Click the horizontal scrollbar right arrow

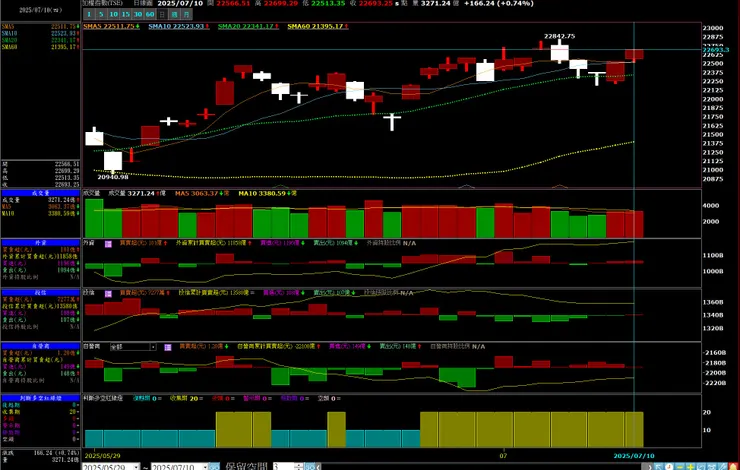point(648,466)
